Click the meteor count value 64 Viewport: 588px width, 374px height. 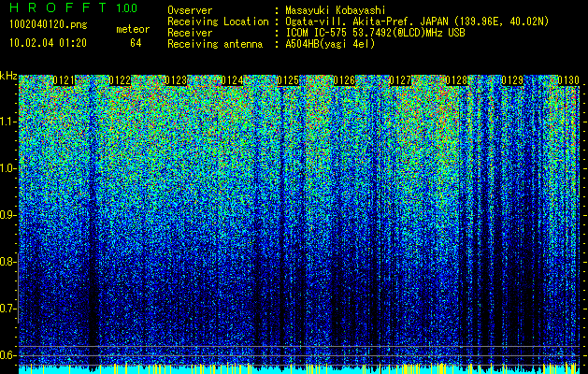(x=136, y=43)
